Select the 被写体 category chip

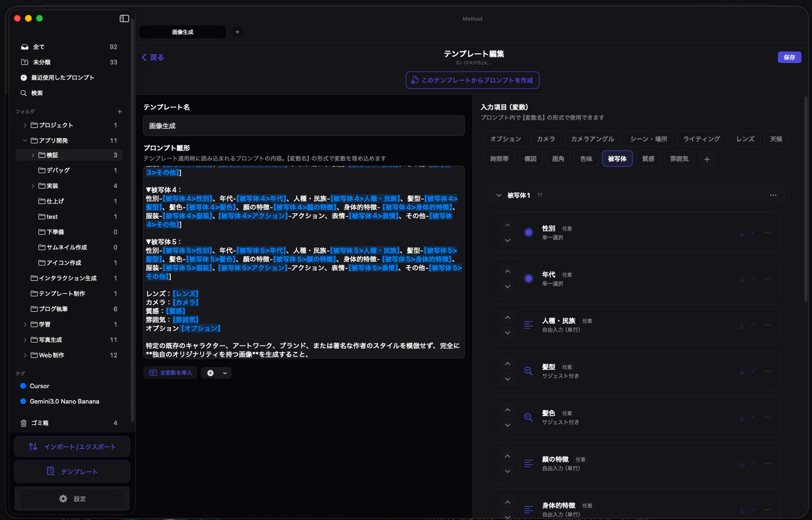tap(617, 158)
